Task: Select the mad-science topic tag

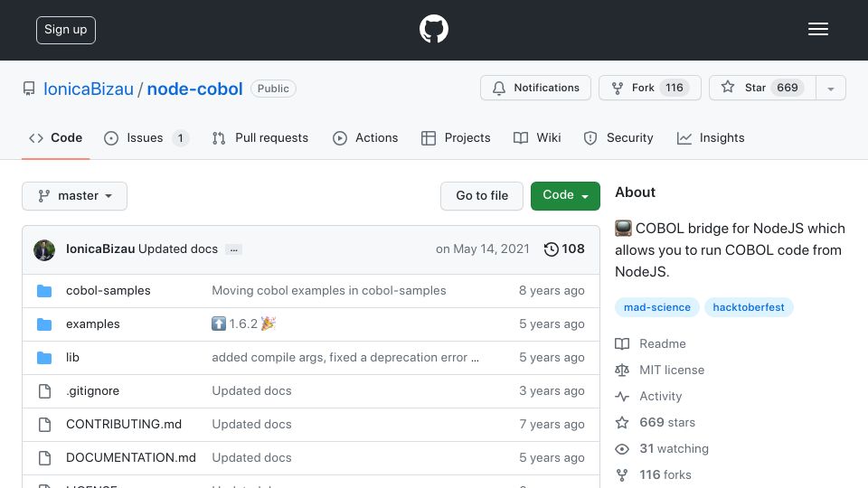Action: point(657,307)
